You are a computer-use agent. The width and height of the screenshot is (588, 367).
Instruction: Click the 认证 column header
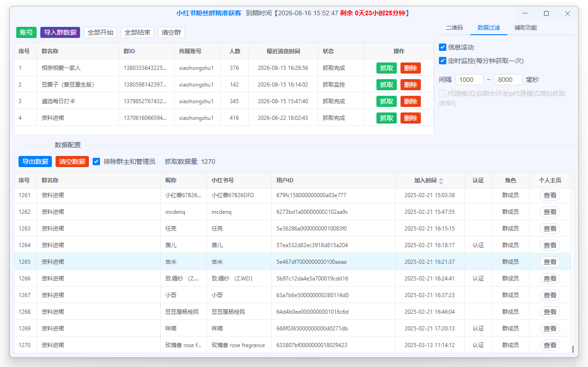coord(478,180)
